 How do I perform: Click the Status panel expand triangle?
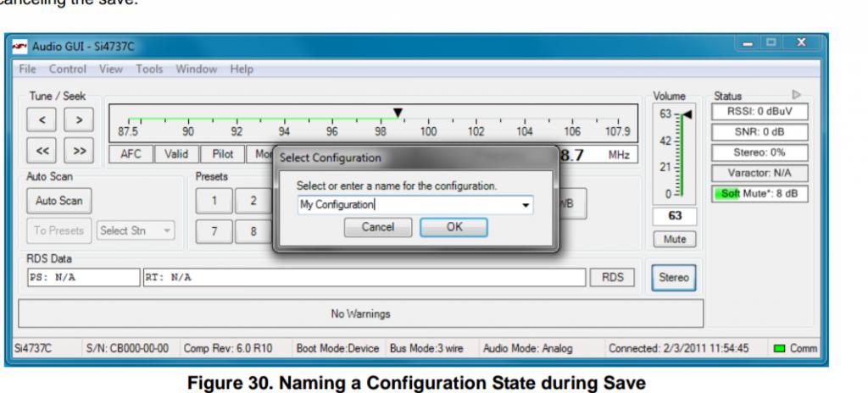795,97
